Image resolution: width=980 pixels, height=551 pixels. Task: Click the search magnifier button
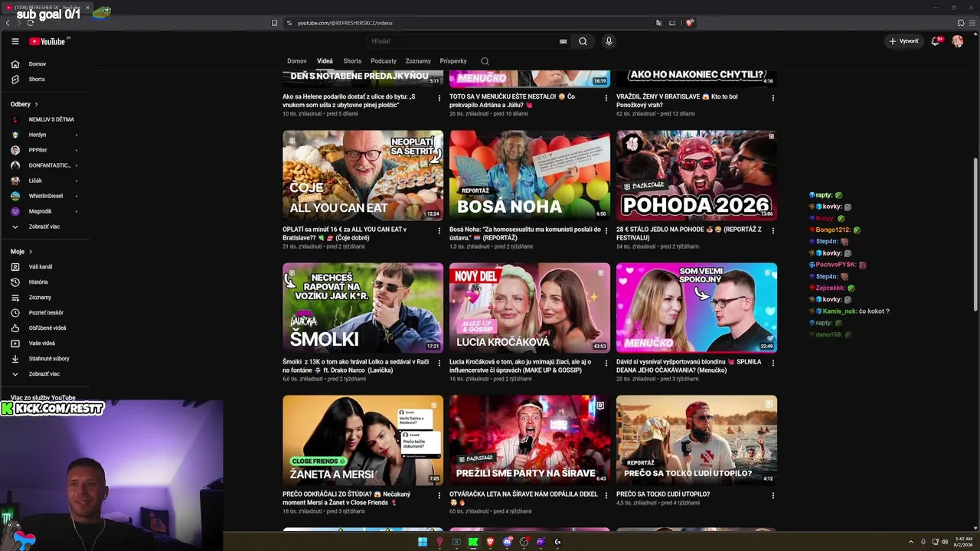583,41
